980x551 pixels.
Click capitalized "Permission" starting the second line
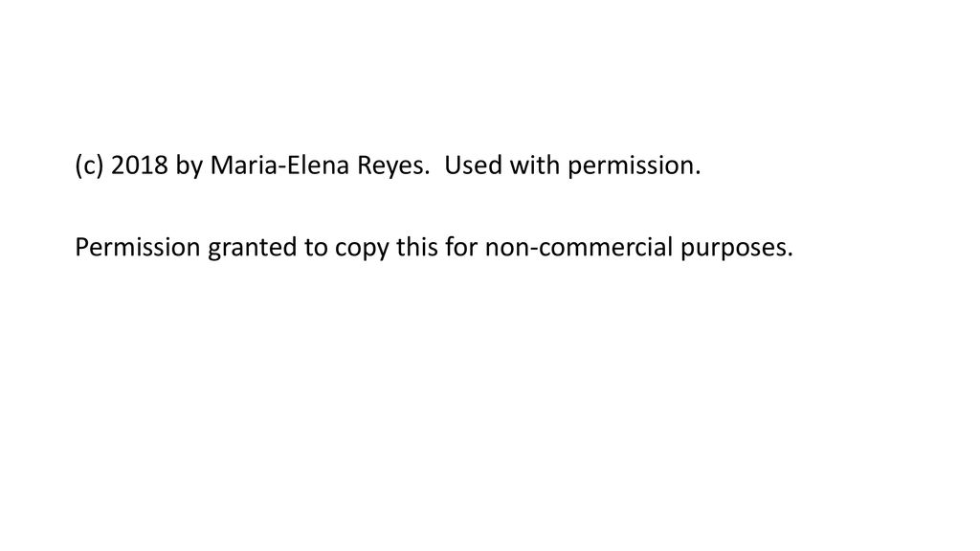[137, 248]
